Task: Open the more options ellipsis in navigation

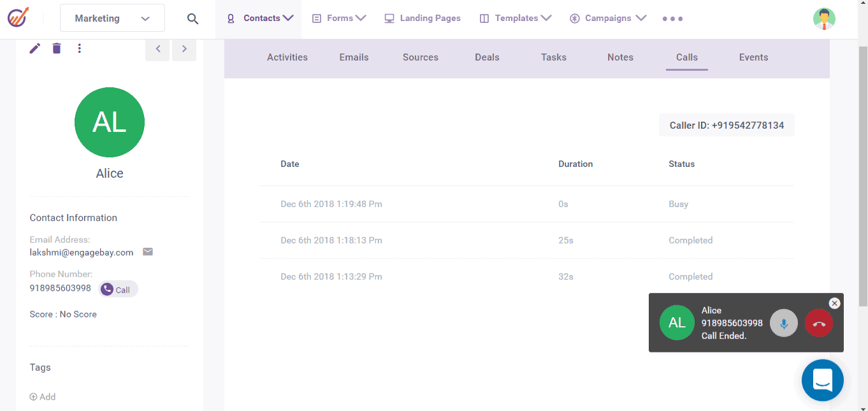Action: 672,18
